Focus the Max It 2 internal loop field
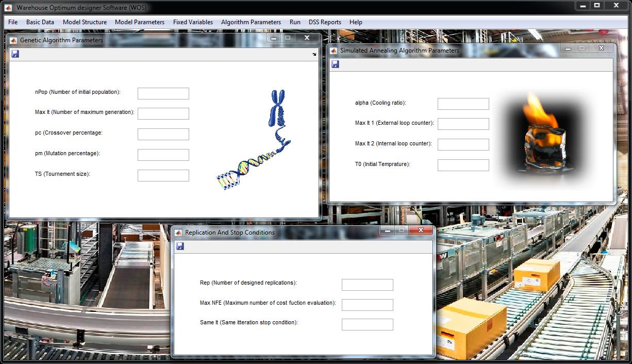This screenshot has height=364, width=632. (x=463, y=144)
